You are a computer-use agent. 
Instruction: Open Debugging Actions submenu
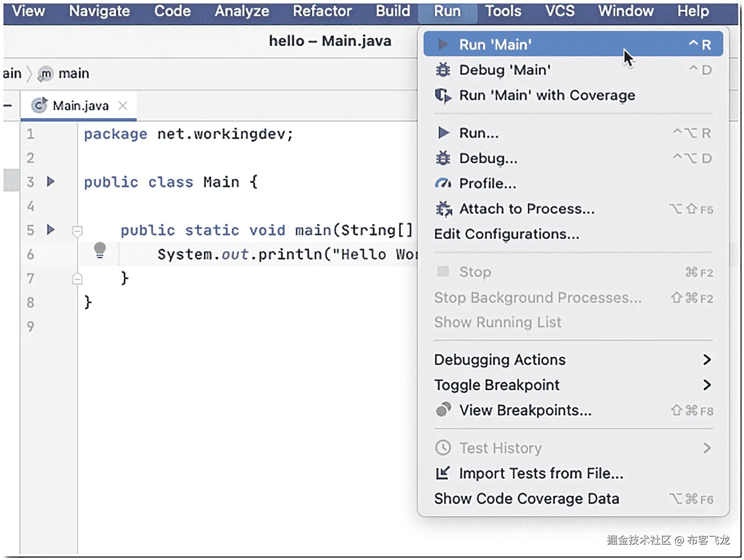coord(573,360)
